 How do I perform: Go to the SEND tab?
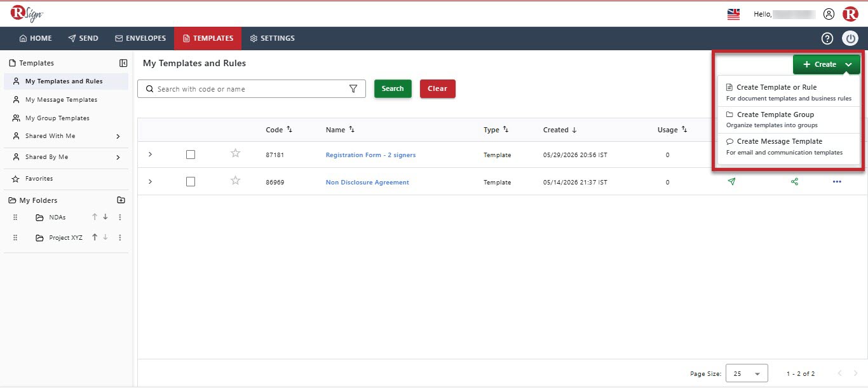[83, 38]
